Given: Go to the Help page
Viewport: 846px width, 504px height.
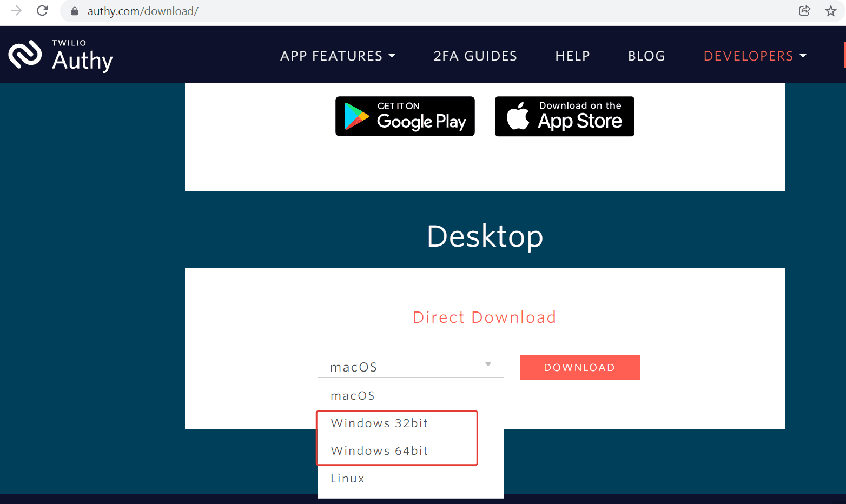Looking at the screenshot, I should (x=572, y=56).
